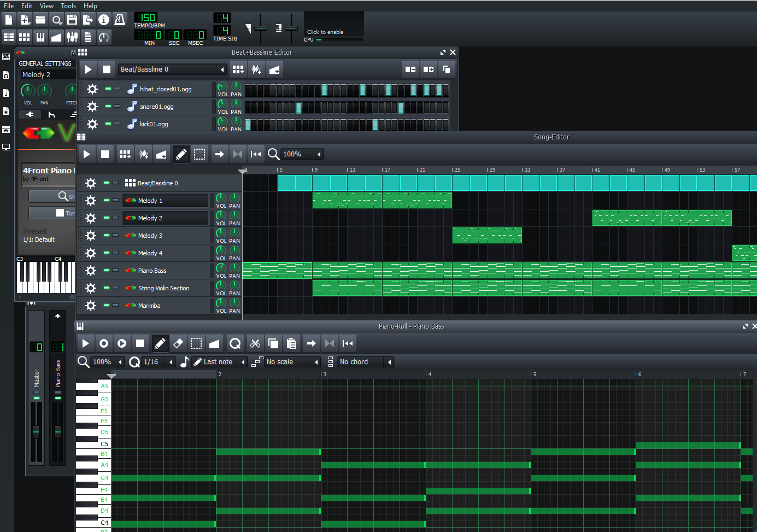Mute the hihat_closed01.ogg track
757x532 pixels.
(108, 89)
